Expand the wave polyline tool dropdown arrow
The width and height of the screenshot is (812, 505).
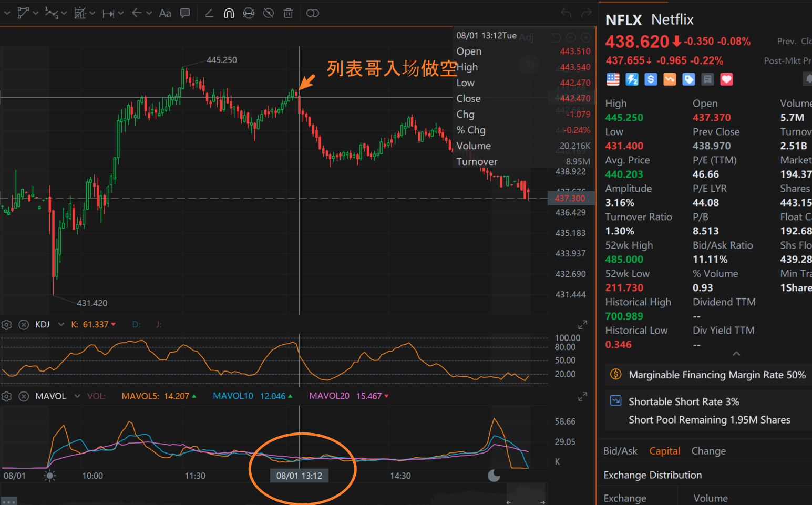64,13
